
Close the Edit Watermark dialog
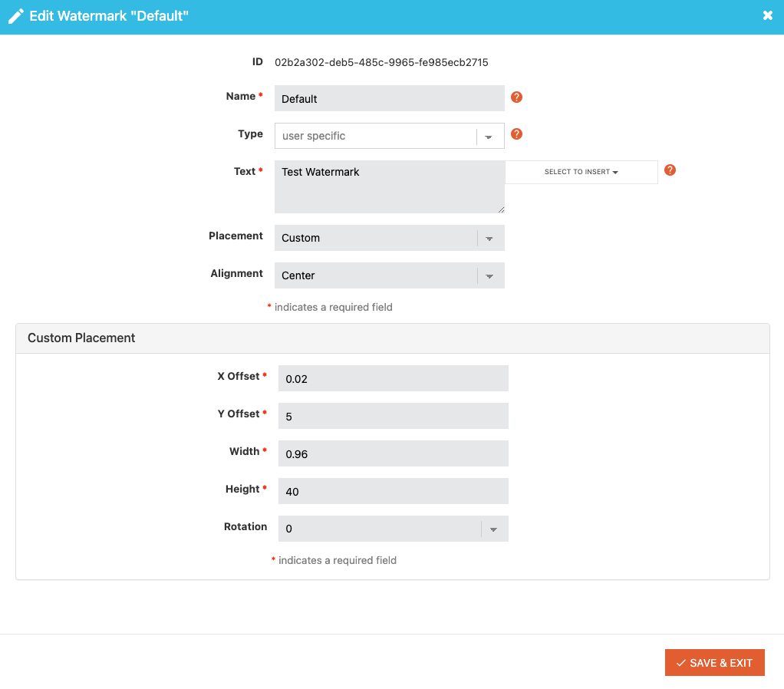768,15
